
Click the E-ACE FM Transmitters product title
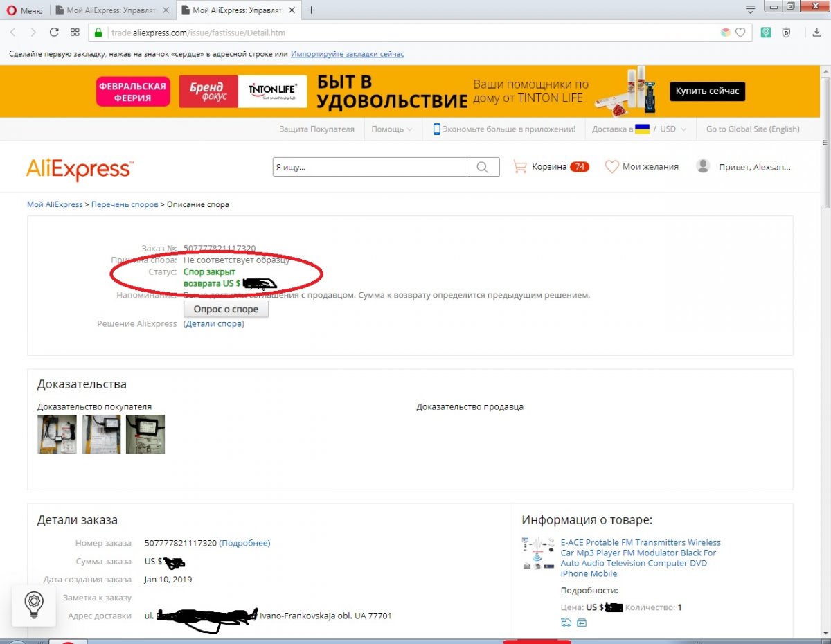(x=641, y=558)
